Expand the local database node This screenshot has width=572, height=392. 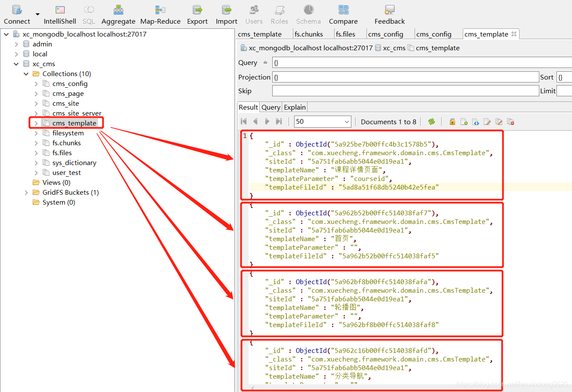tap(16, 54)
